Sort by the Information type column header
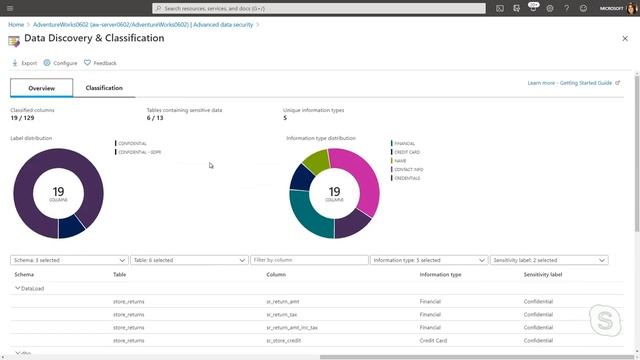Screen dimensions: 640x360 440,275
